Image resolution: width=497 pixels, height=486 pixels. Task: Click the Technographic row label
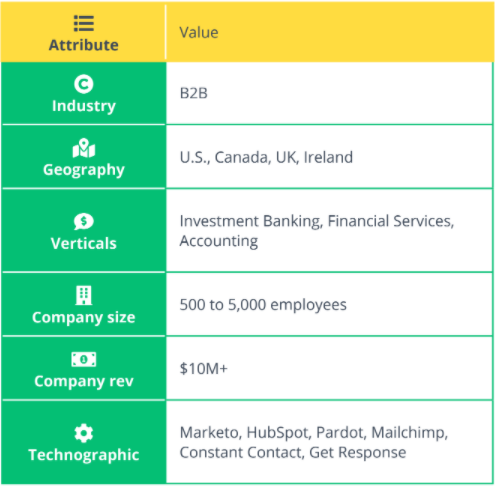coord(84,455)
